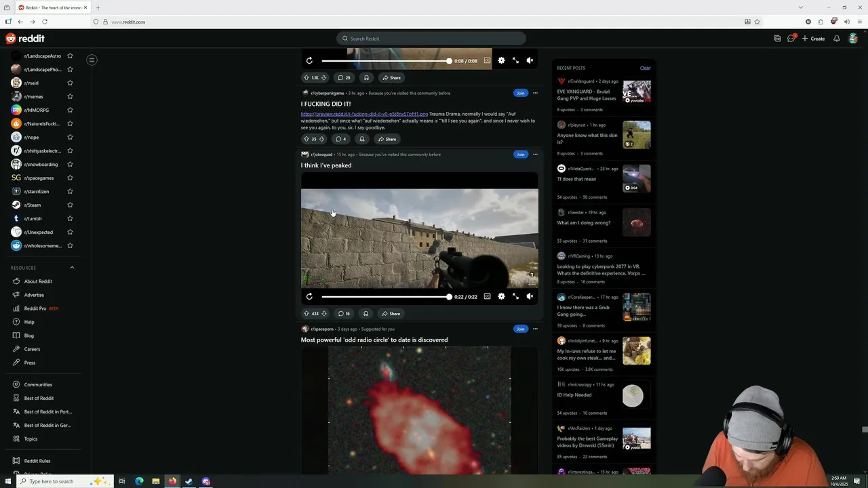Favorite r/Steam with star toggle
The width and height of the screenshot is (868, 488).
(x=70, y=205)
